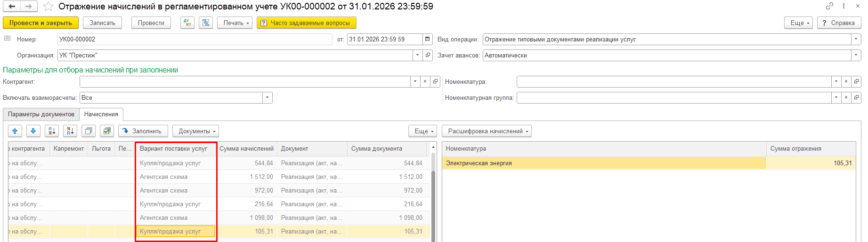Sort the accruals list ascending
This screenshot has width=868, height=242.
(x=52, y=131)
